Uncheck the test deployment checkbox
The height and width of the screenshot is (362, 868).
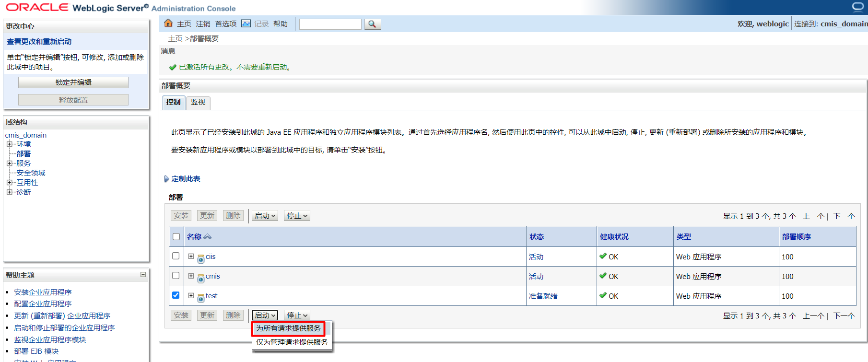pyautogui.click(x=176, y=295)
